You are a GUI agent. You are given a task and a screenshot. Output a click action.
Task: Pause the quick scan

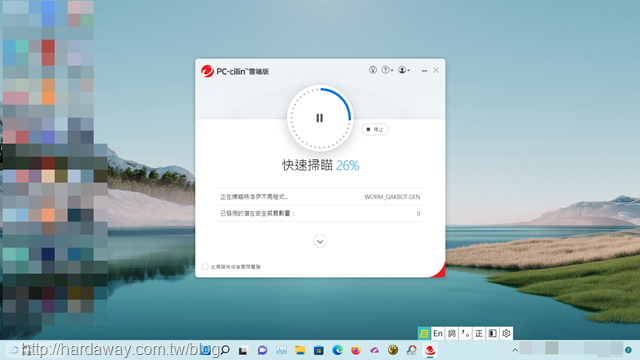pos(320,118)
